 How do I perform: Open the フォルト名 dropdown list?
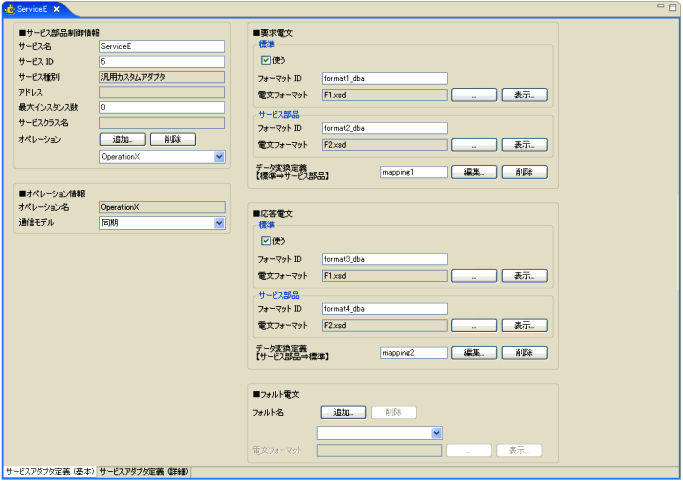[x=436, y=433]
